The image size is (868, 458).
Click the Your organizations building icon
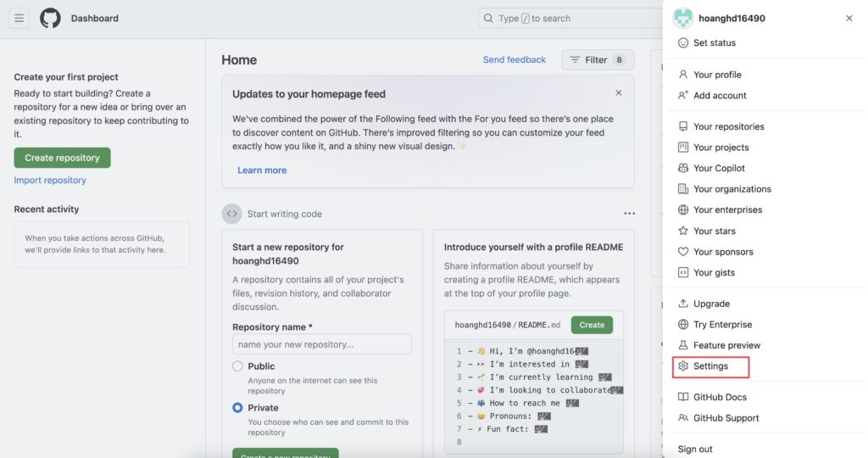pyautogui.click(x=683, y=189)
